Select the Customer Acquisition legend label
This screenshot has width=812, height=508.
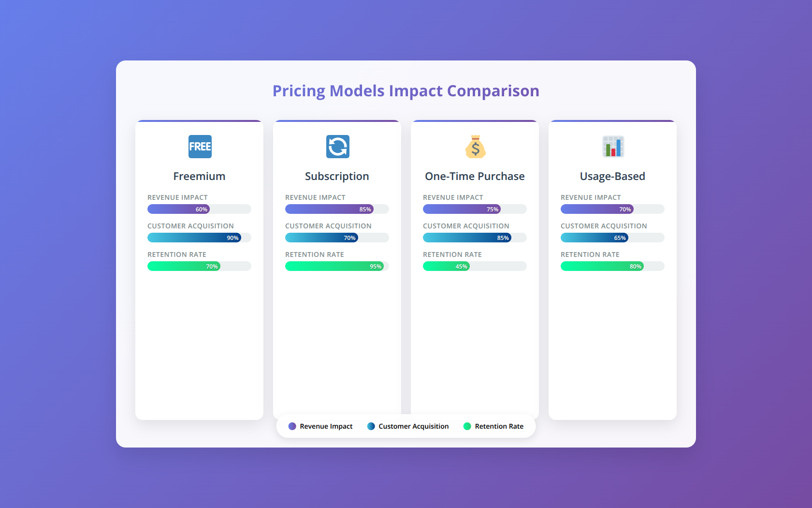coord(414,426)
